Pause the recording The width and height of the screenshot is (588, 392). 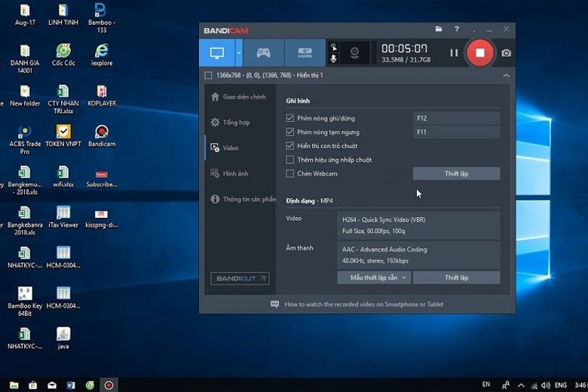[454, 53]
